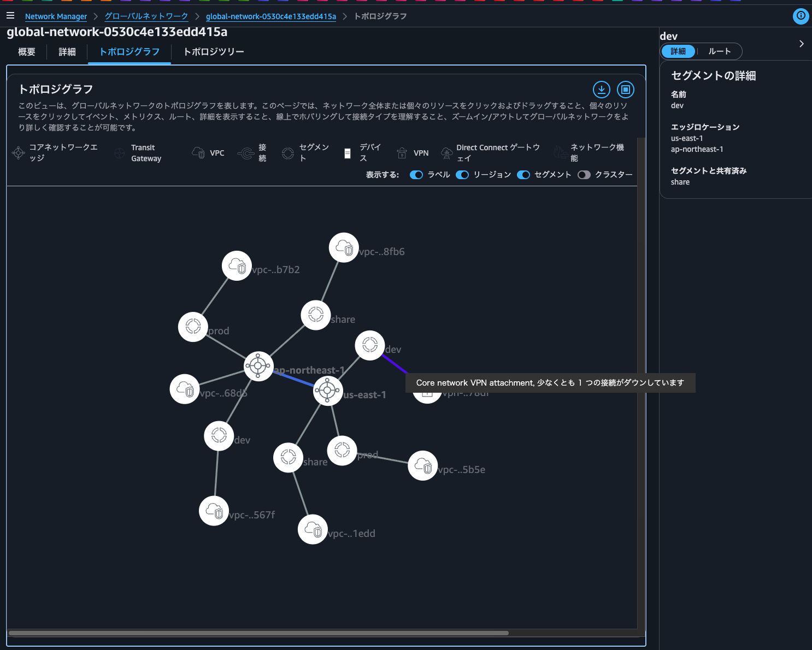Viewport: 812px width, 650px height.
Task: Open the hamburger navigation menu
Action: coord(10,15)
